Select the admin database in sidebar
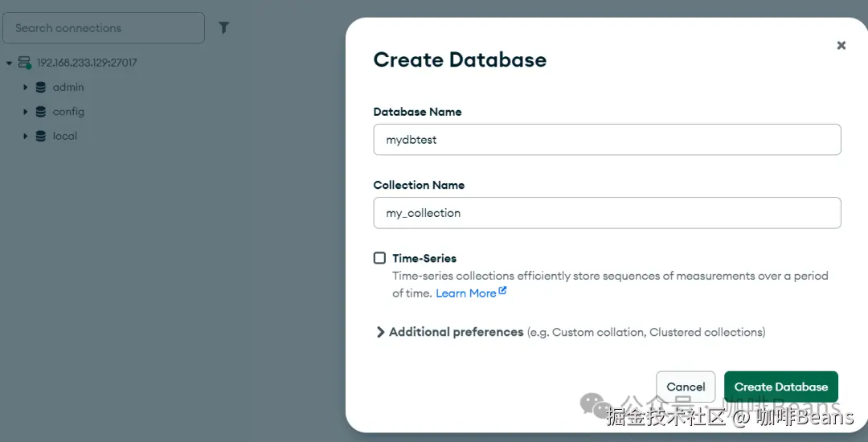868x442 pixels. point(68,88)
